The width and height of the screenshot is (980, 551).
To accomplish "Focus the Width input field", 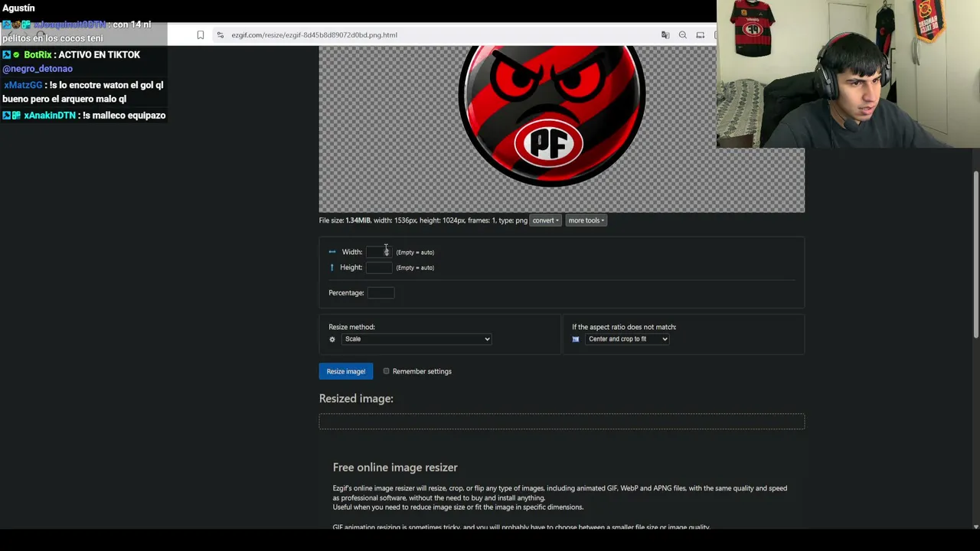I will coord(379,252).
